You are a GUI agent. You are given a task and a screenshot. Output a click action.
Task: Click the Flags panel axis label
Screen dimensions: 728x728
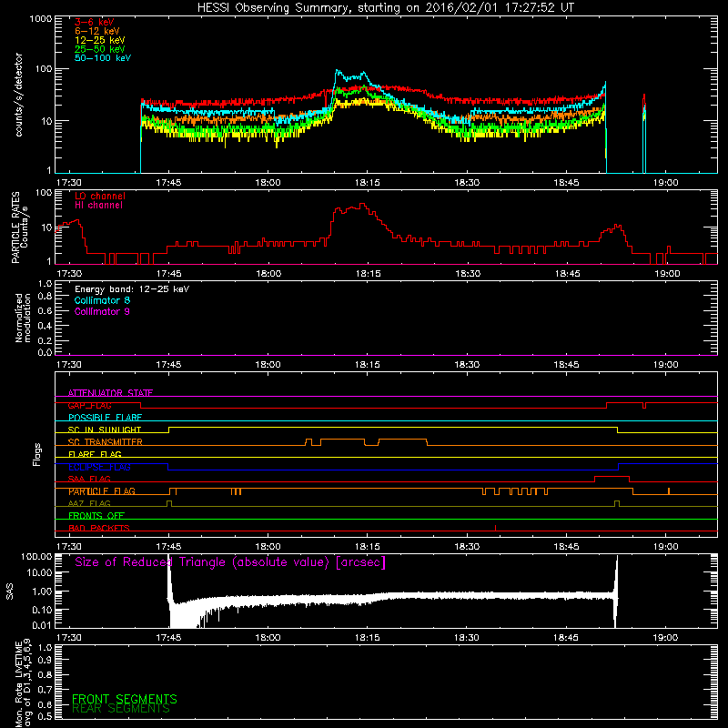pyautogui.click(x=37, y=454)
